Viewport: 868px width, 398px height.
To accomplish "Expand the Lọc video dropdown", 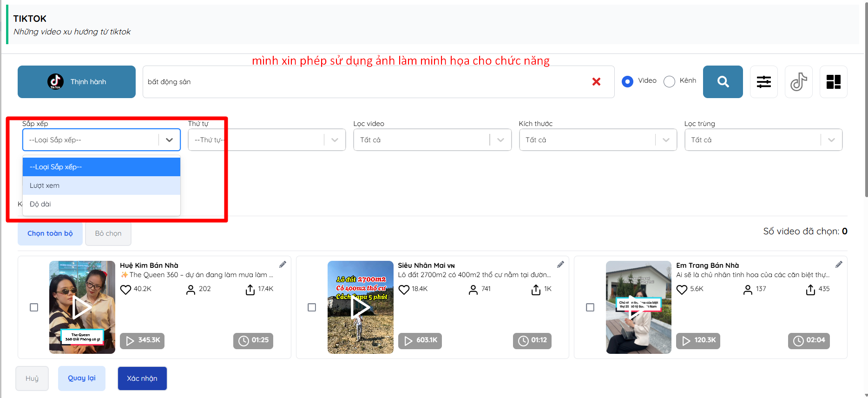I will coord(432,140).
